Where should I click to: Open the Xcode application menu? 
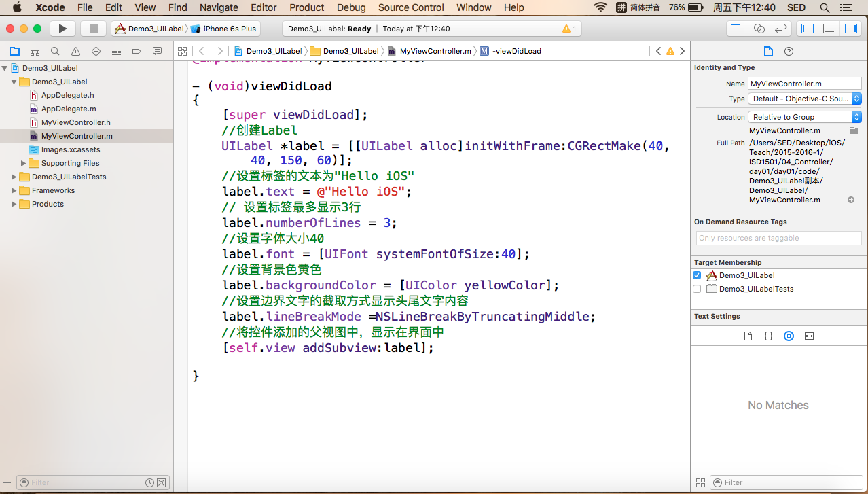(50, 7)
